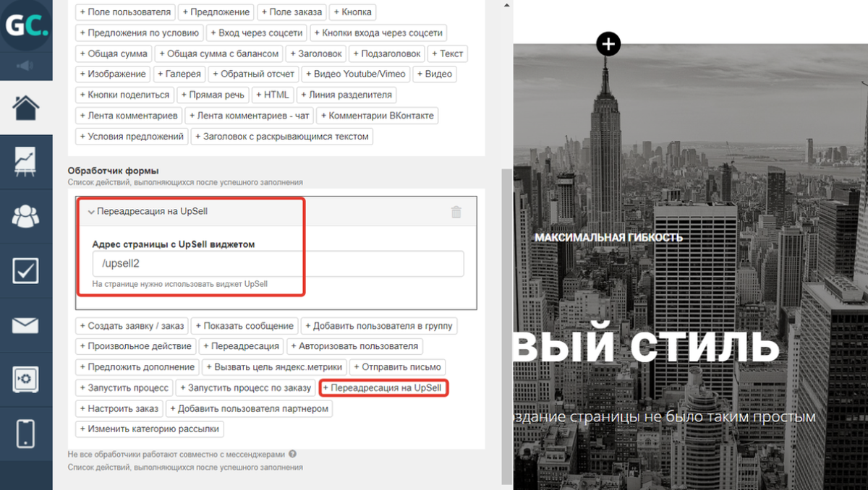Add Настроить заказ handler
This screenshot has width=868, height=490.
click(x=119, y=408)
